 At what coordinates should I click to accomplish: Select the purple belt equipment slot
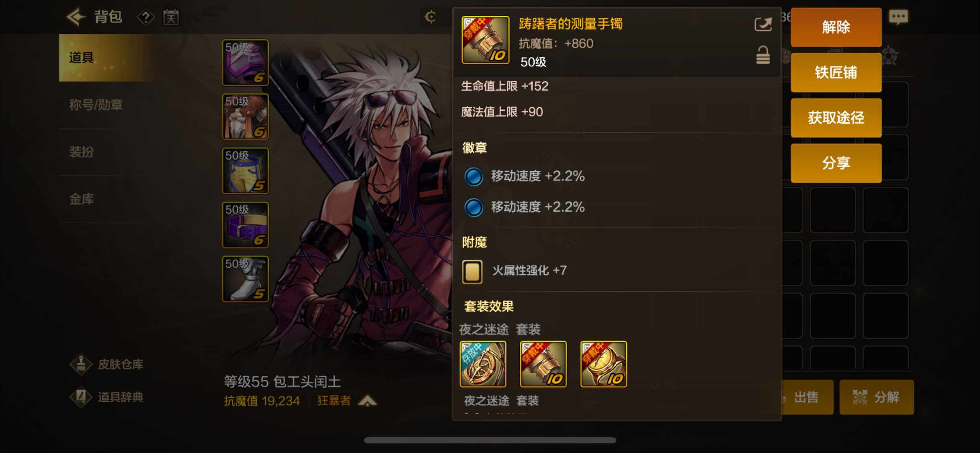pyautogui.click(x=245, y=225)
